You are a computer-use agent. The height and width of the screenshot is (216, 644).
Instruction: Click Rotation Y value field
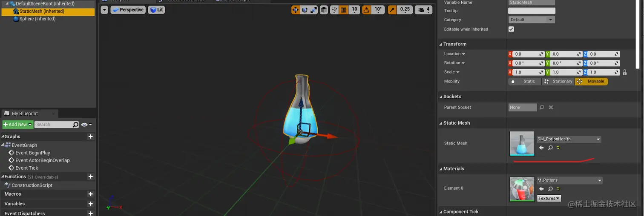pyautogui.click(x=566, y=63)
